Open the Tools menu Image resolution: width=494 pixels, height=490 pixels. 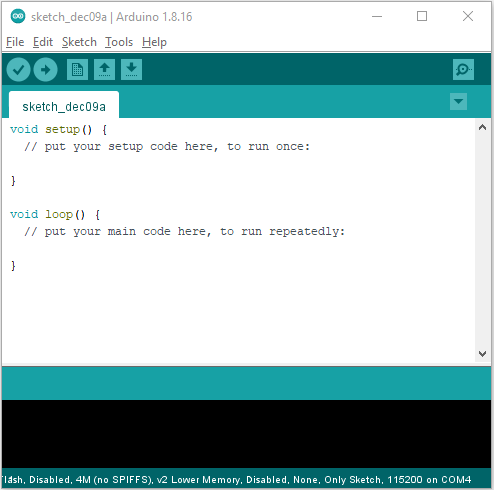point(119,42)
